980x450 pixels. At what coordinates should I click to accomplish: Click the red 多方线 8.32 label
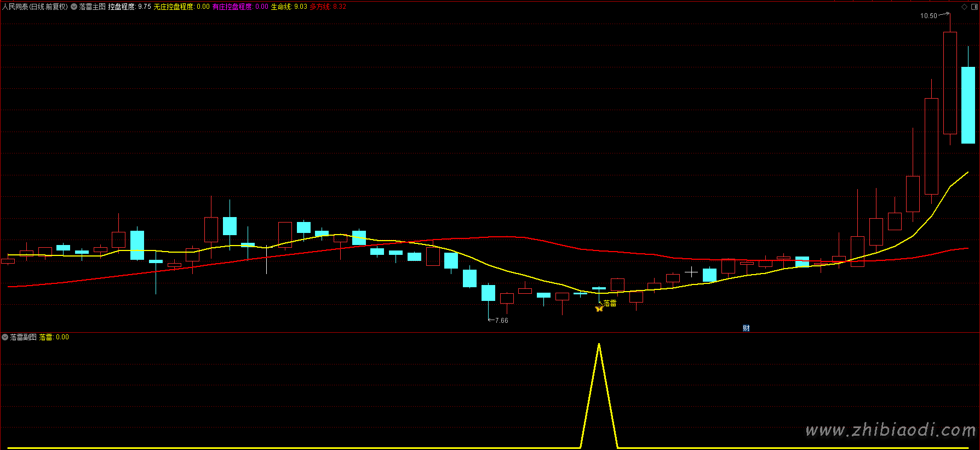point(328,7)
